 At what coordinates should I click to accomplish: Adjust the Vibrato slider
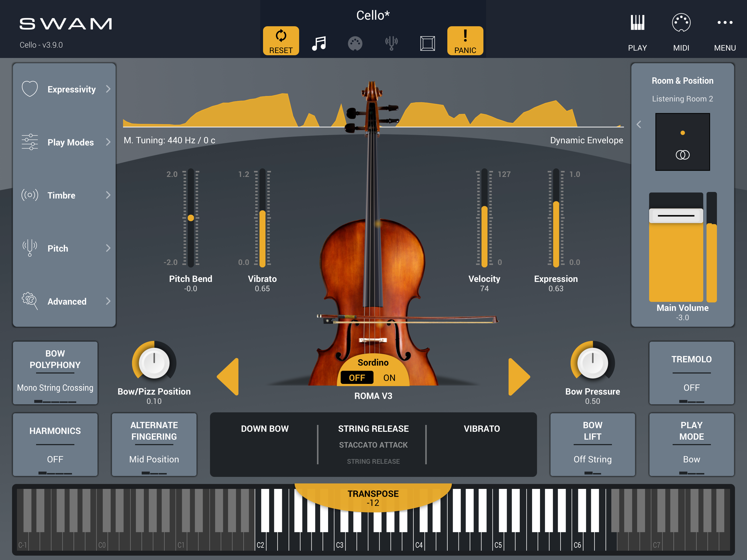coord(262,218)
